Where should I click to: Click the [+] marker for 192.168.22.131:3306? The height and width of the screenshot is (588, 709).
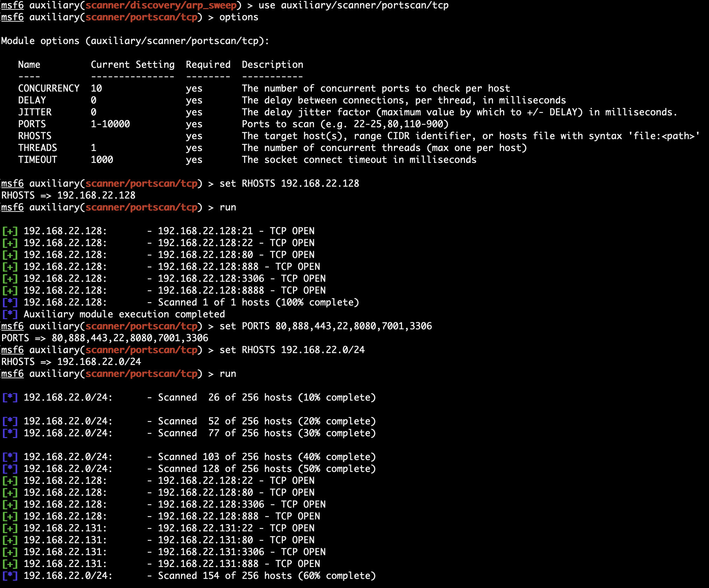pos(10,552)
